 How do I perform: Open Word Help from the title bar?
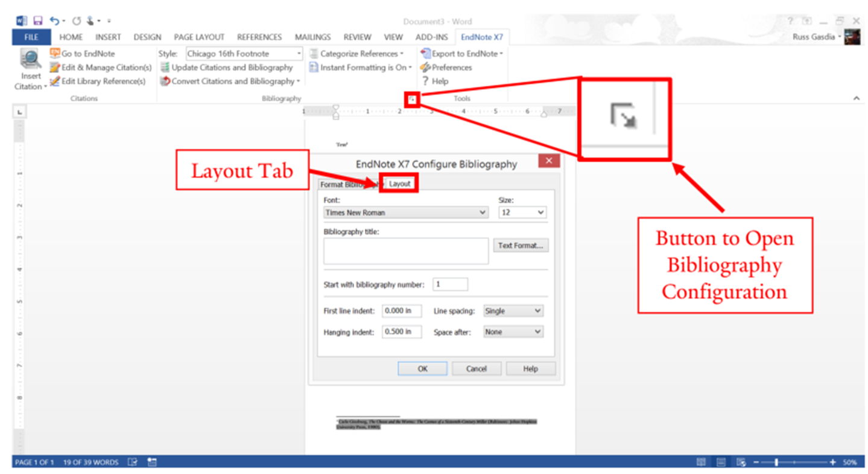(791, 21)
